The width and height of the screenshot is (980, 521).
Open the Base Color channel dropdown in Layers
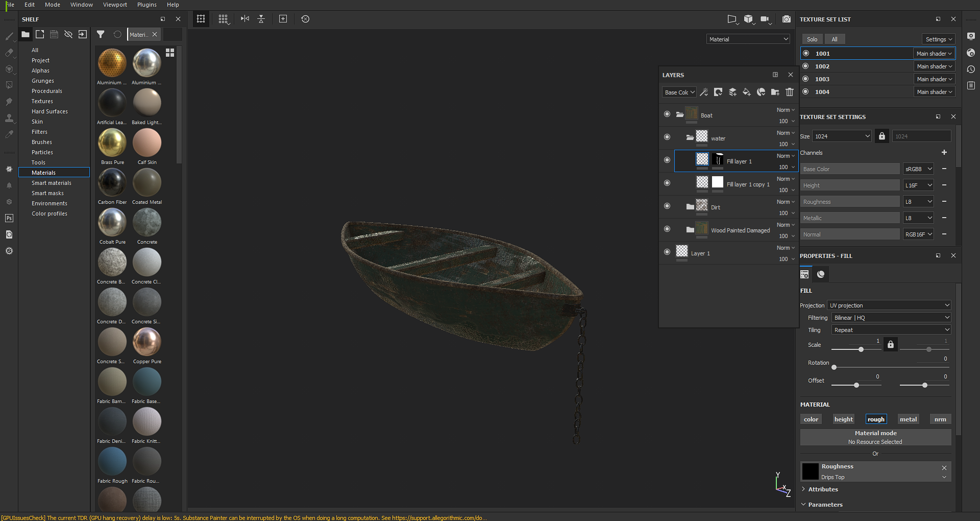tap(679, 92)
